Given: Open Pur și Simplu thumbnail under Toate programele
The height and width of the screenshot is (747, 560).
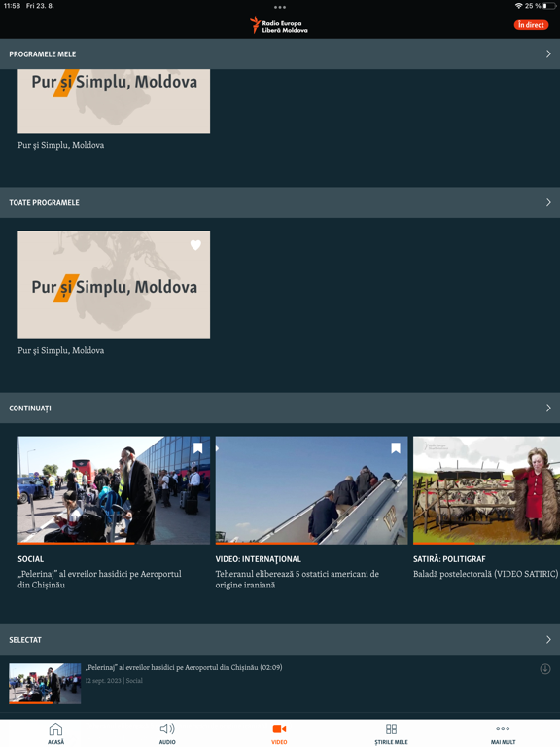Looking at the screenshot, I should 114,285.
